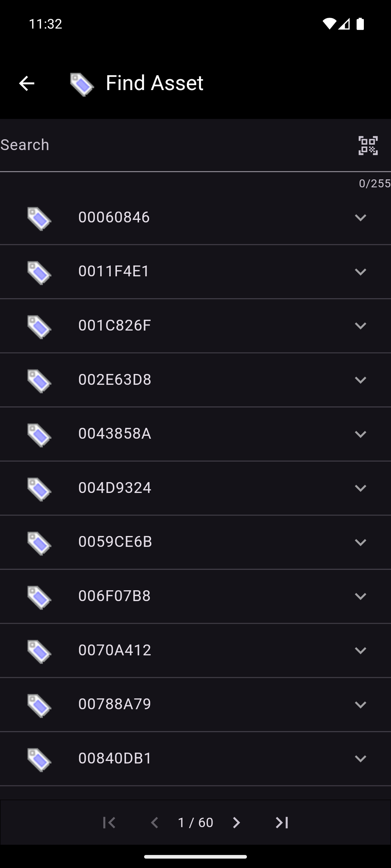Click the 1 / 60 page indicator

195,823
